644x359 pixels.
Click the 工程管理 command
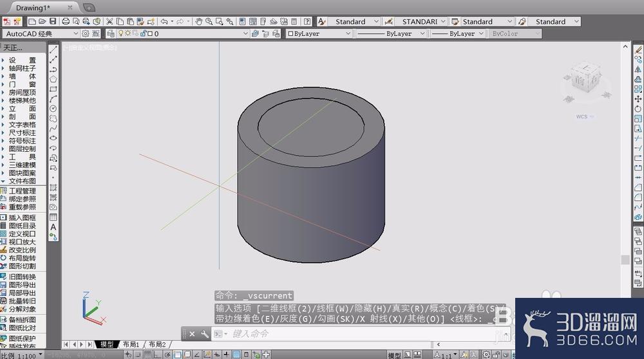tap(22, 191)
